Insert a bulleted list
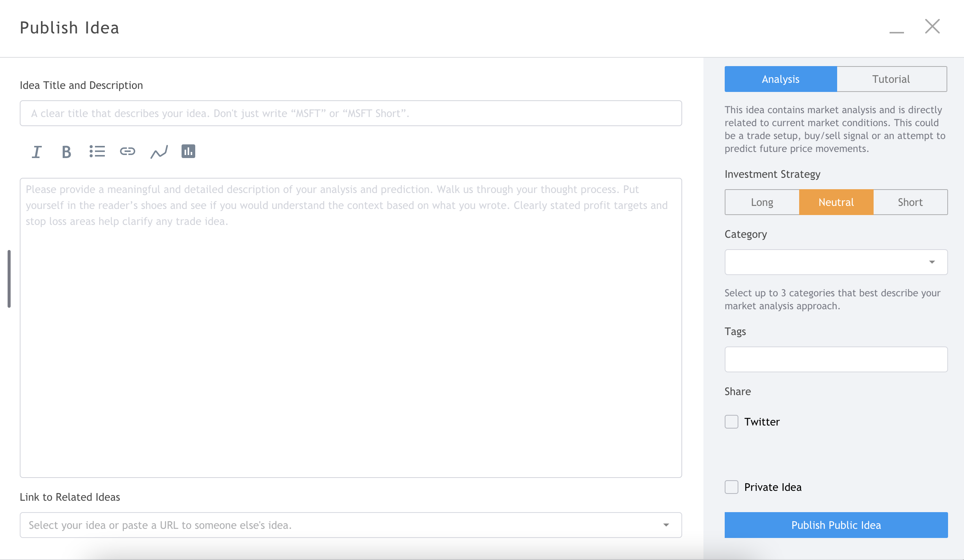The image size is (964, 560). pos(97,151)
